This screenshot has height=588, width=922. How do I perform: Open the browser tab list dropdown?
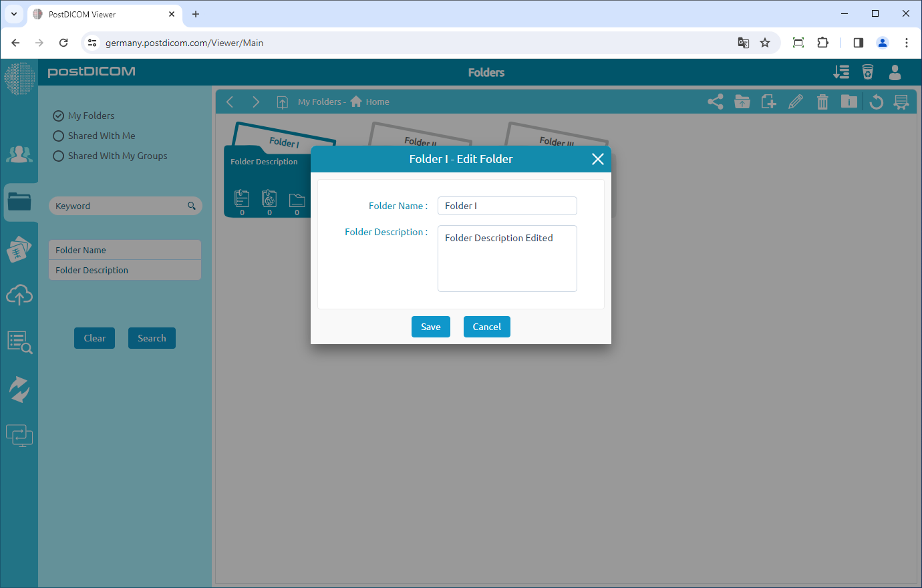point(13,14)
